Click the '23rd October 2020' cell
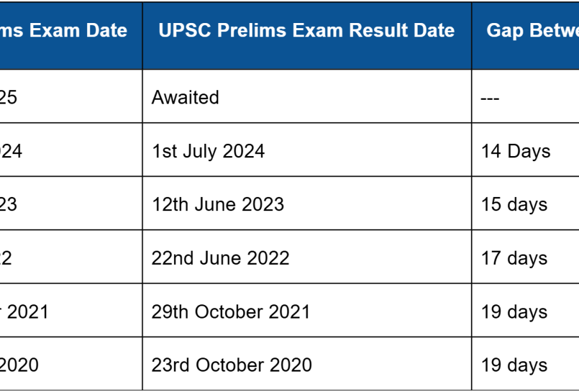The image size is (579, 392). 307,364
